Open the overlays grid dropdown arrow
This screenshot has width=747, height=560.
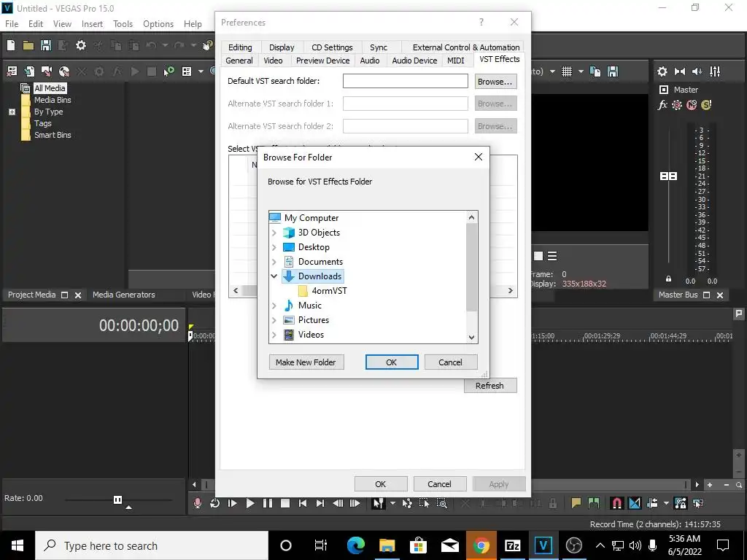[x=581, y=71]
